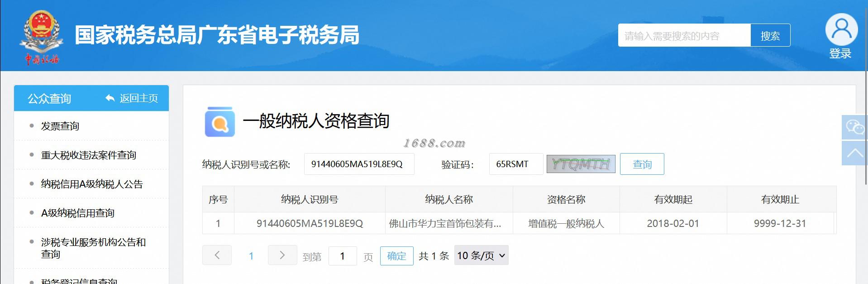Image resolution: width=868 pixels, height=284 pixels.
Task: Click the 资格名称 column header
Action: 566,199
